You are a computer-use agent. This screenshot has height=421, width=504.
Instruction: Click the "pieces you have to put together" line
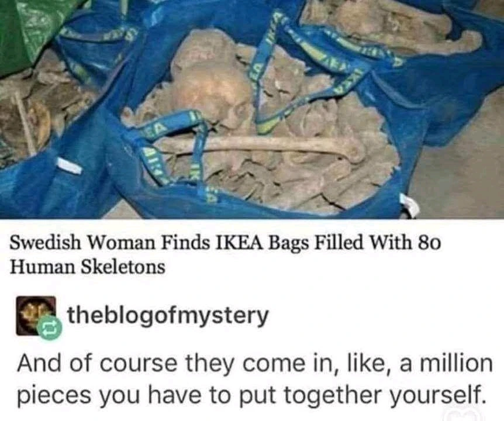(x=250, y=396)
